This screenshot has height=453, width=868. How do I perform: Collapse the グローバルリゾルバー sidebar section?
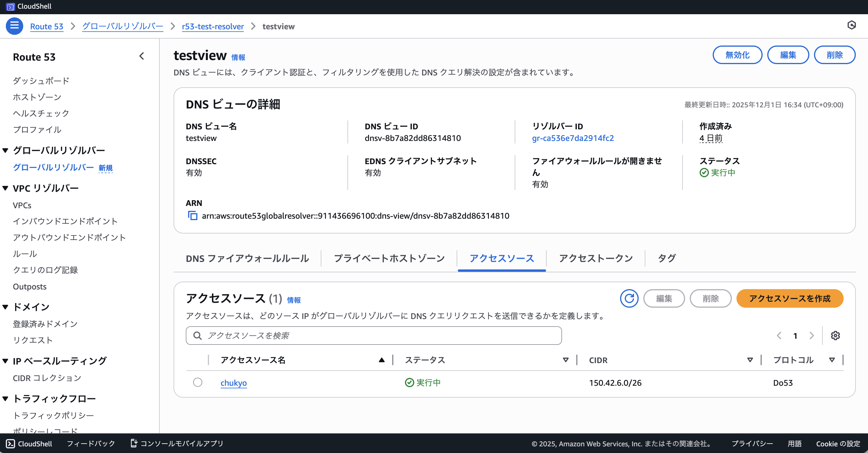5,151
